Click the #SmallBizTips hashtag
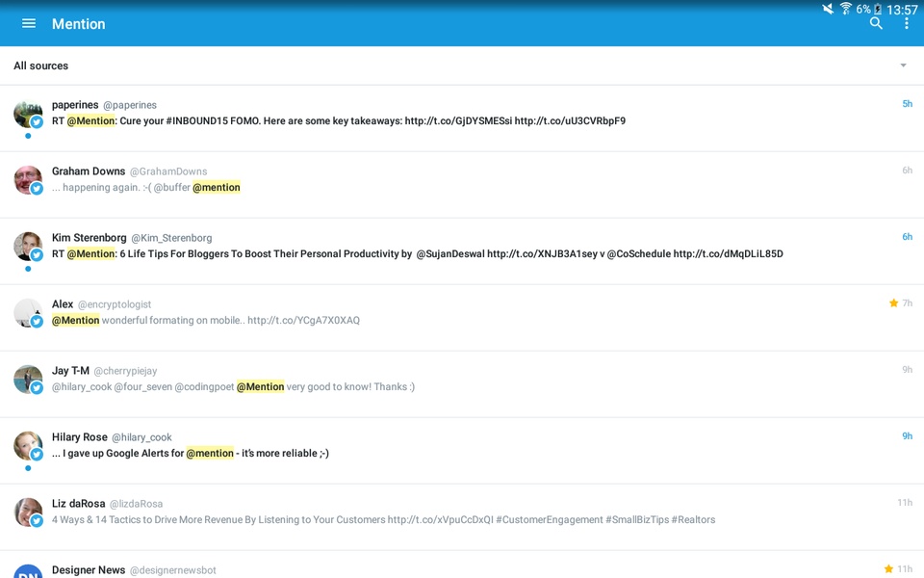This screenshot has width=924, height=578. (637, 519)
